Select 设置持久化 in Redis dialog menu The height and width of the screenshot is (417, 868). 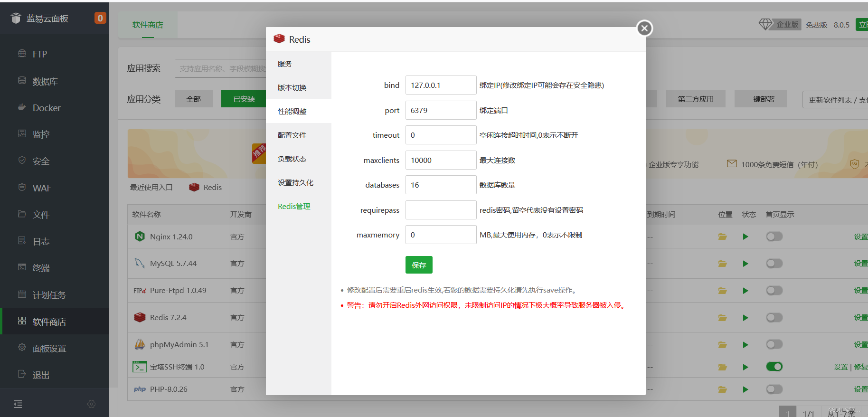click(x=299, y=182)
